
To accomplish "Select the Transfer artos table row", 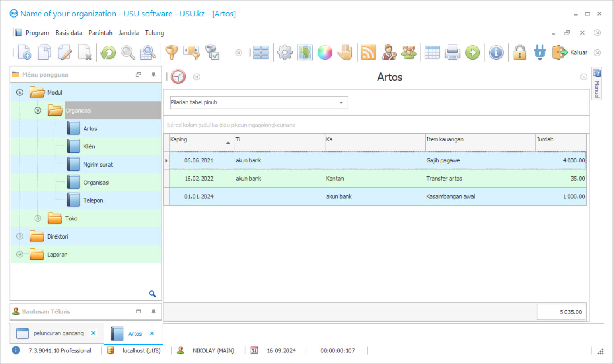I will 378,179.
